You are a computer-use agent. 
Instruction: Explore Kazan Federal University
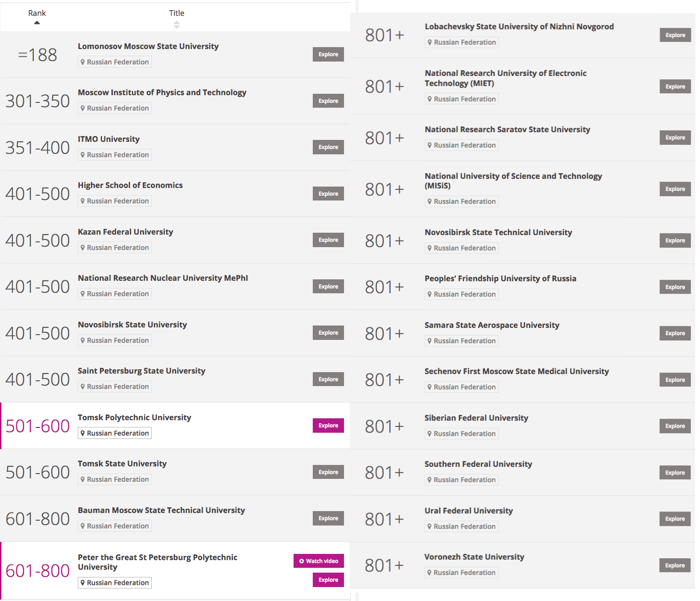pos(328,240)
